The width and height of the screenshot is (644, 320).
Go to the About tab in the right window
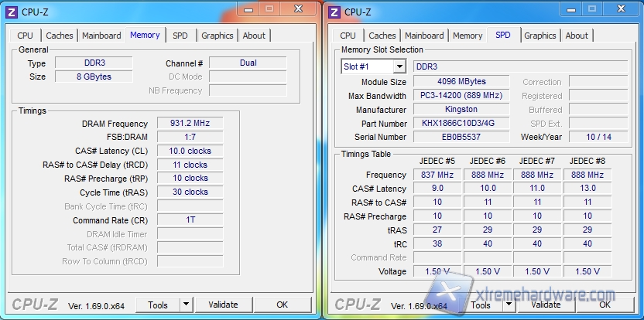point(577,36)
